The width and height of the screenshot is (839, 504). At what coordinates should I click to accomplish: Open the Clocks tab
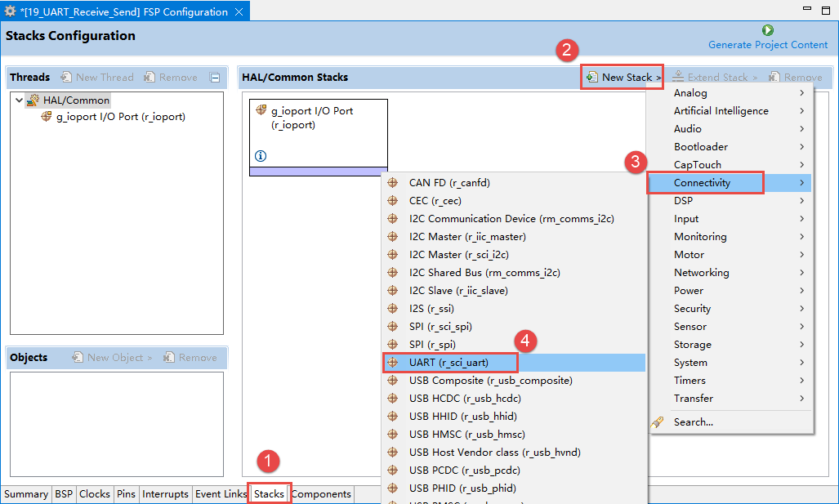click(95, 494)
